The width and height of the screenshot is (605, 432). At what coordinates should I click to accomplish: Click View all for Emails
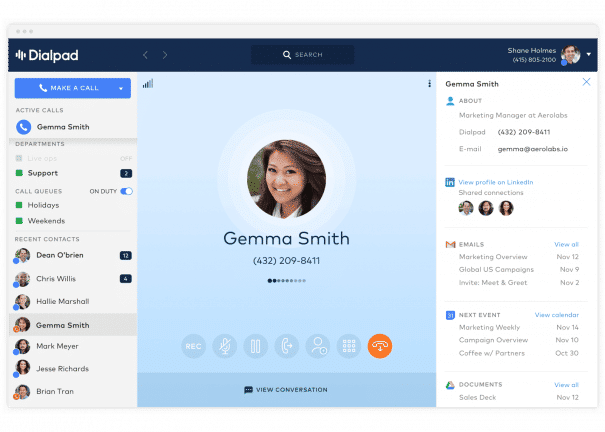pyautogui.click(x=566, y=245)
